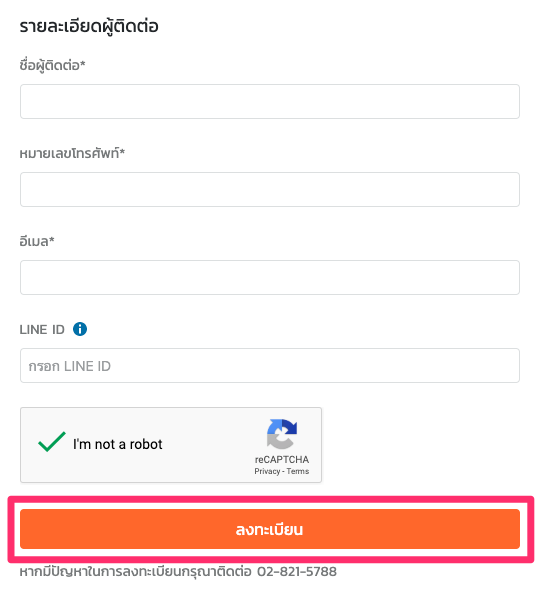Click the blue info icon beside LINE ID
Image resolution: width=538 pixels, height=599 pixels.
pos(80,329)
